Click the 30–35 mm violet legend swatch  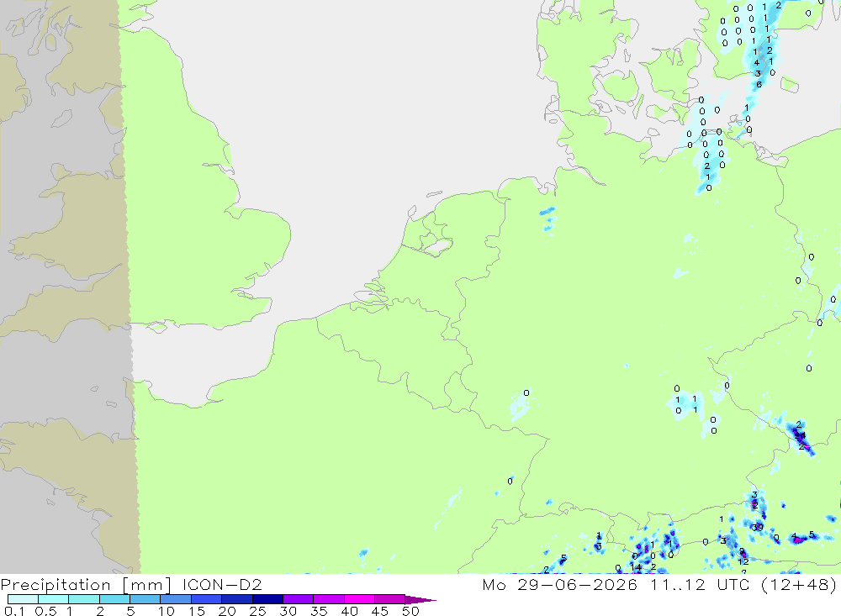point(299,599)
